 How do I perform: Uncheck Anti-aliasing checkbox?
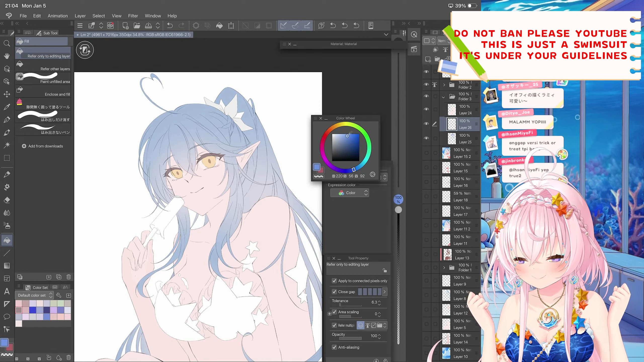click(x=334, y=347)
